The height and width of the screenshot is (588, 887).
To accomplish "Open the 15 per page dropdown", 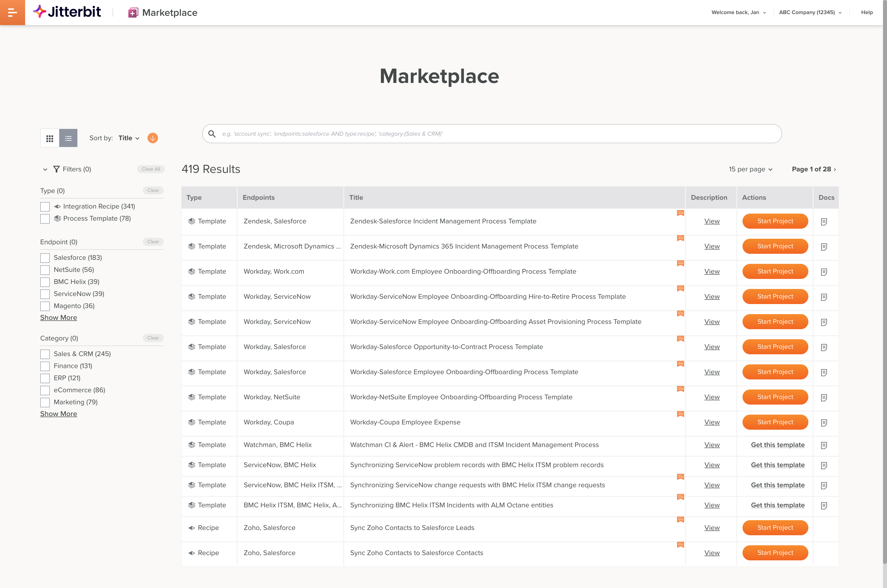I will 751,169.
